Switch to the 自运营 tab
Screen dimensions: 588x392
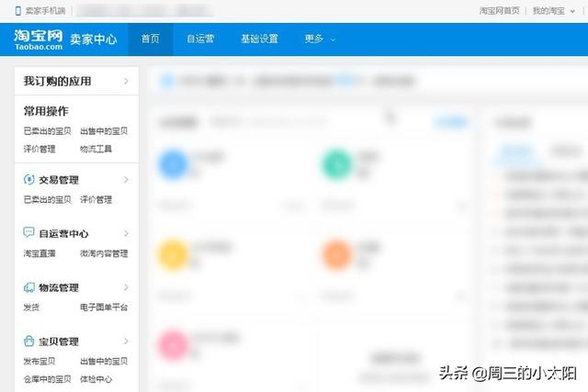click(200, 39)
